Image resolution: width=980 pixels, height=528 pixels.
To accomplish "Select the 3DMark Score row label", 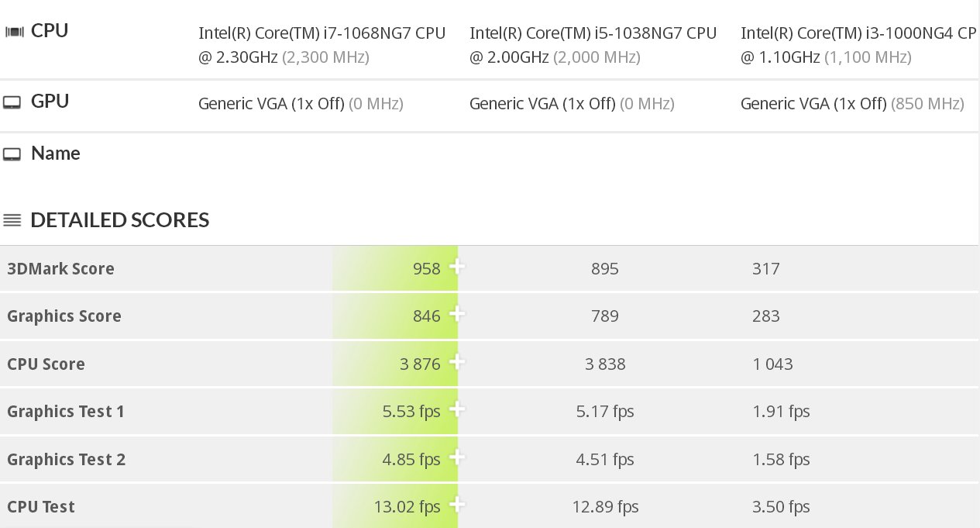I will [x=60, y=269].
